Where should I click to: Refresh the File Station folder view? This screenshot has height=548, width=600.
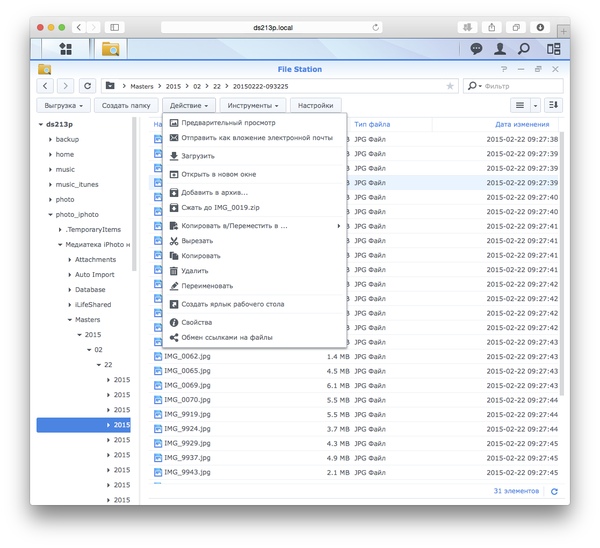(87, 86)
